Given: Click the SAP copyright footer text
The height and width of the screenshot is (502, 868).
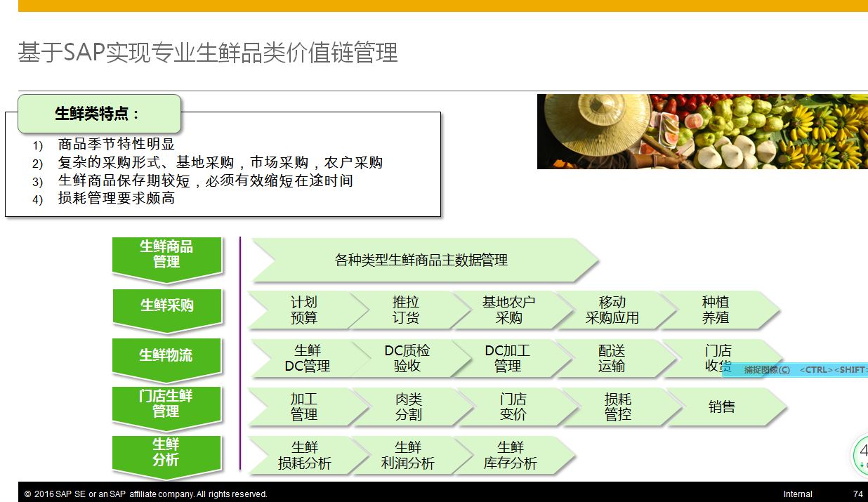Looking at the screenshot, I should point(146,494).
